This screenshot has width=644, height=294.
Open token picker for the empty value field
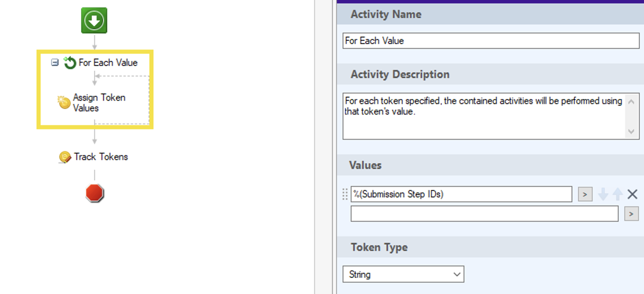tap(631, 214)
